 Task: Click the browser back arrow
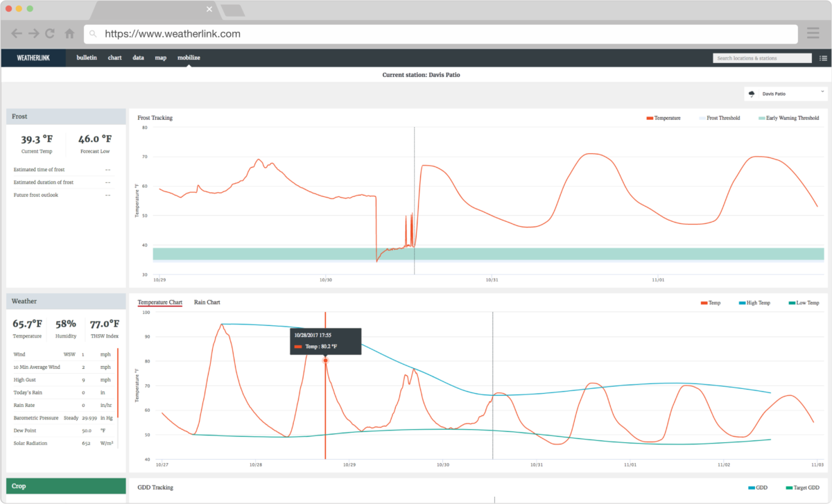[x=16, y=33]
